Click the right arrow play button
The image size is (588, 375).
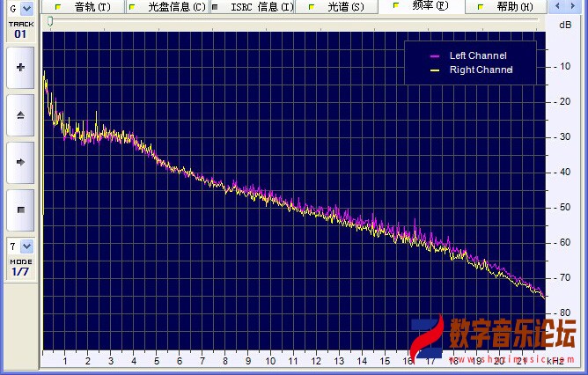[20, 163]
